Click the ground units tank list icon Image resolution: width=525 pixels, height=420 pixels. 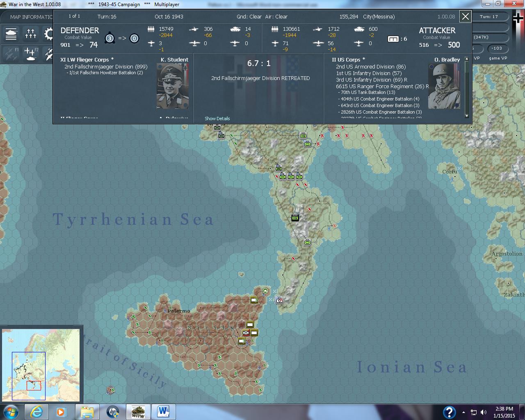pyautogui.click(x=11, y=34)
